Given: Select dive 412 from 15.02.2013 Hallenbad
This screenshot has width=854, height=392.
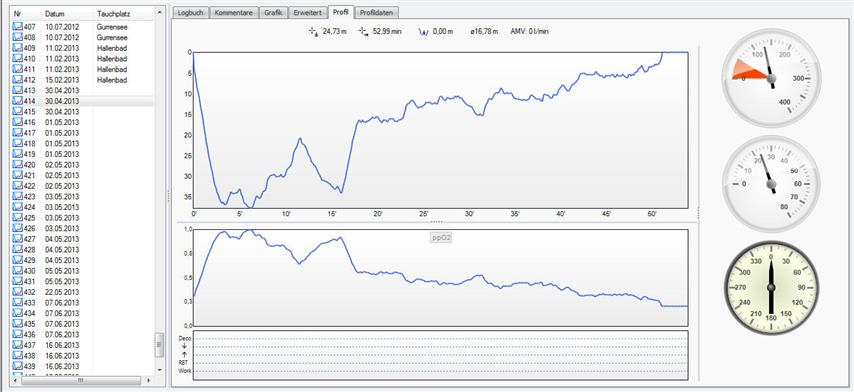Looking at the screenshot, I should pos(83,79).
